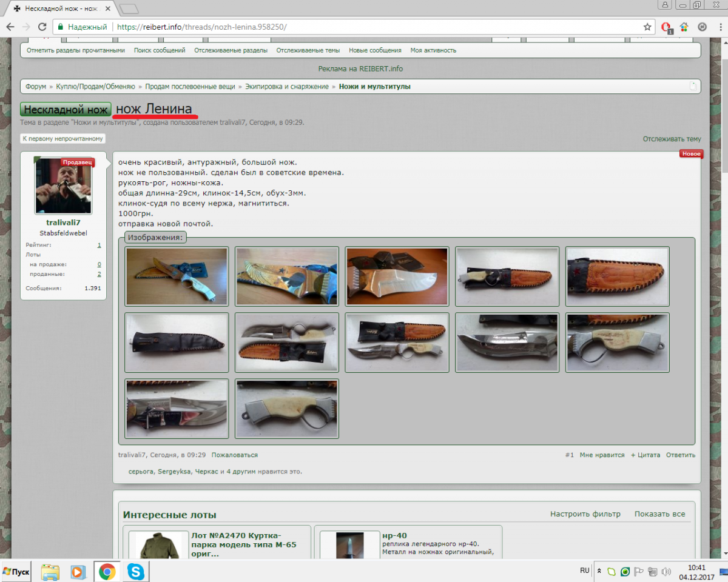728x582 pixels.
Task: Open Skype from the taskbar
Action: pos(136,571)
